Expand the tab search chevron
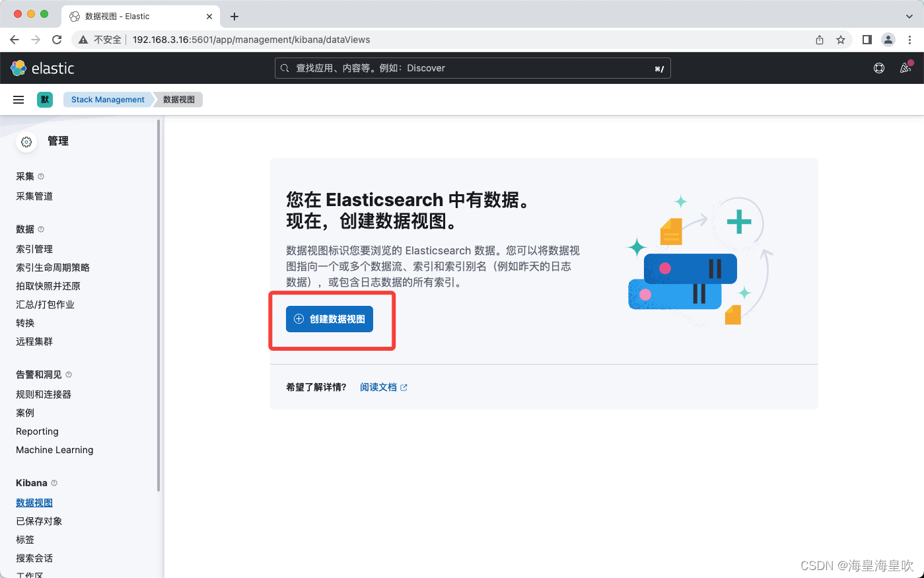 (909, 17)
